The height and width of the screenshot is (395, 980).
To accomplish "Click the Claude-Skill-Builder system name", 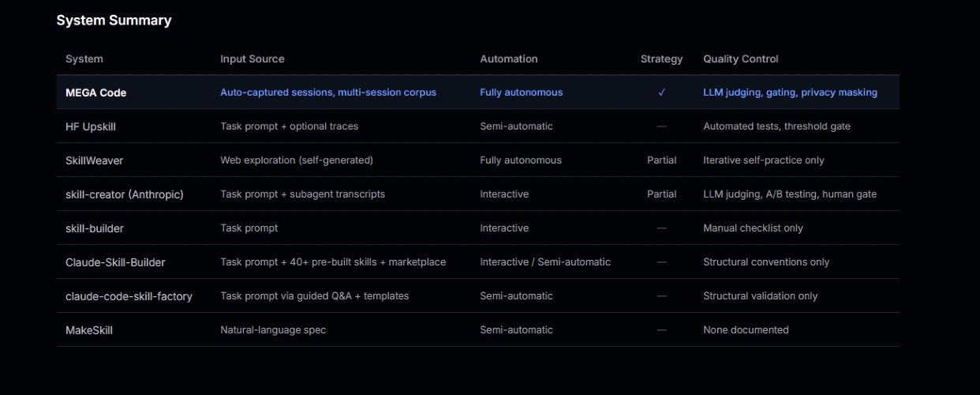I will click(115, 262).
